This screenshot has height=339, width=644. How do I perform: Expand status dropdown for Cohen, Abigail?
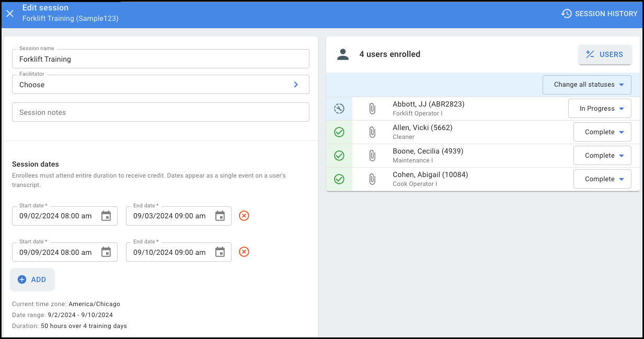[x=602, y=179]
